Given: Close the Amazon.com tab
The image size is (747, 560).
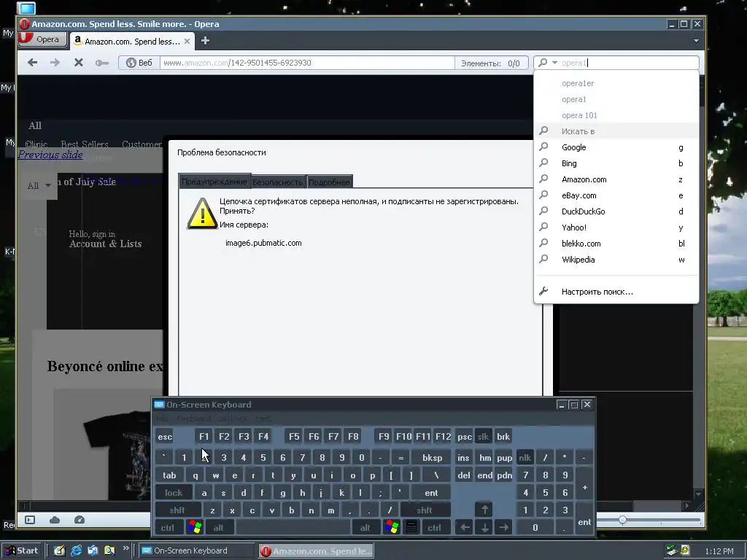Looking at the screenshot, I should pyautogui.click(x=187, y=42).
